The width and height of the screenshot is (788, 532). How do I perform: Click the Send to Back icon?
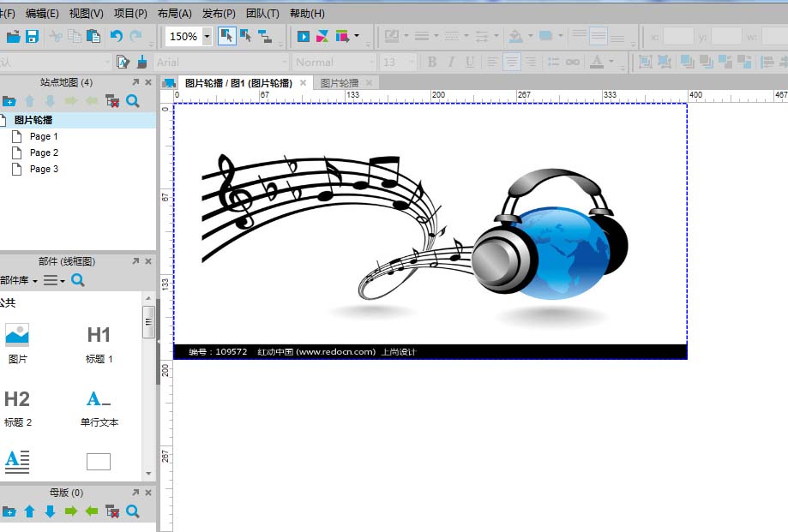click(x=706, y=62)
